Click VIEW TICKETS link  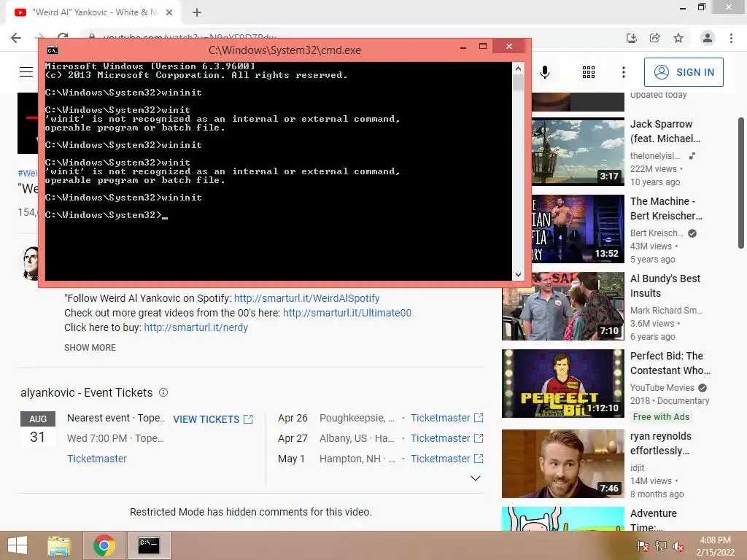[212, 419]
